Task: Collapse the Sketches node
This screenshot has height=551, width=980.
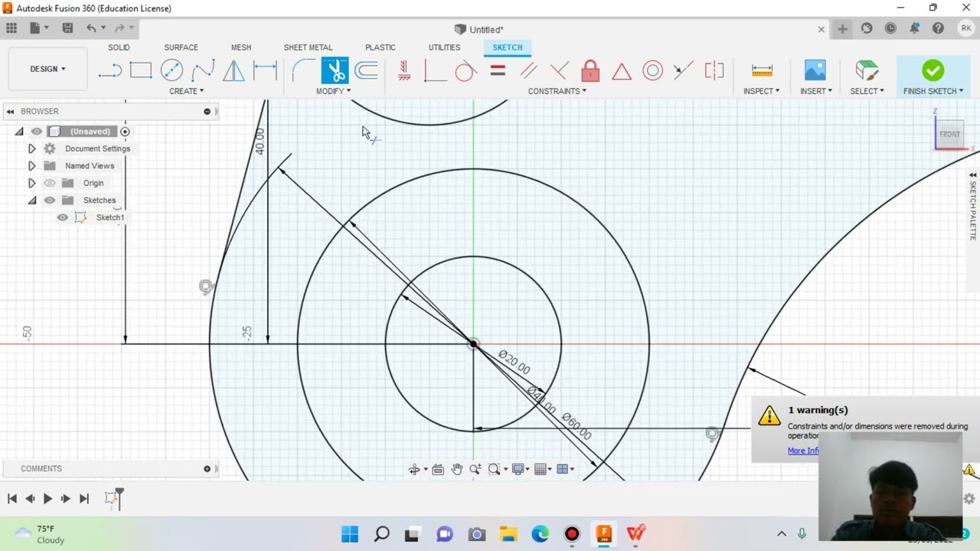Action: click(x=31, y=201)
